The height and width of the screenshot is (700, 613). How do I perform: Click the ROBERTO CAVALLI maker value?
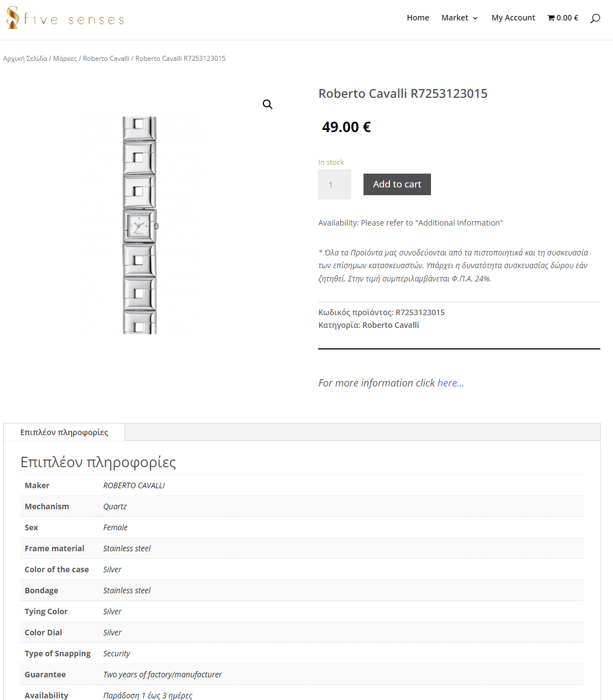(134, 485)
